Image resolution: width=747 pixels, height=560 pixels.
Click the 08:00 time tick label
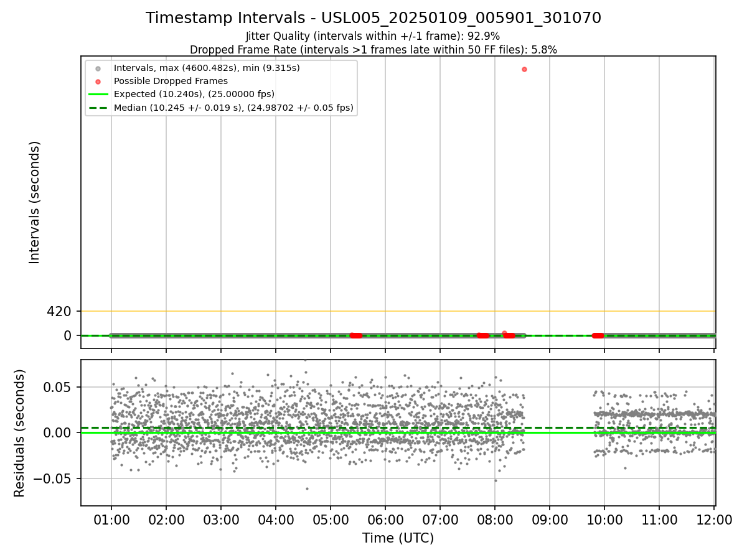(x=495, y=520)
